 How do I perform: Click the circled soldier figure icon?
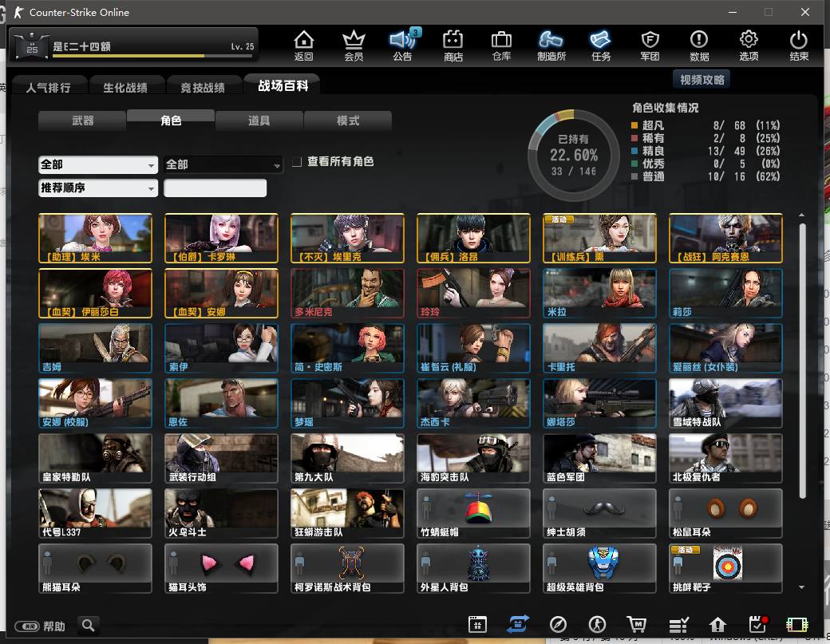pos(598,624)
